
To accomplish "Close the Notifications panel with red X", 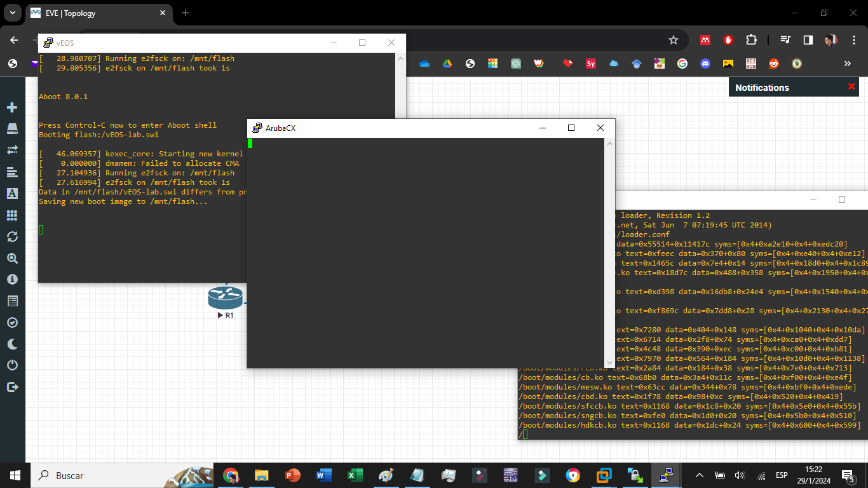I will point(851,86).
